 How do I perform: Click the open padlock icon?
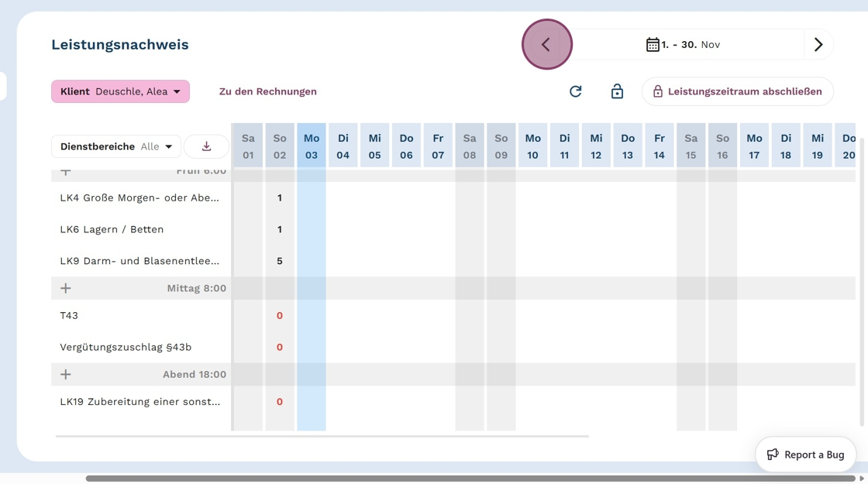coord(617,91)
